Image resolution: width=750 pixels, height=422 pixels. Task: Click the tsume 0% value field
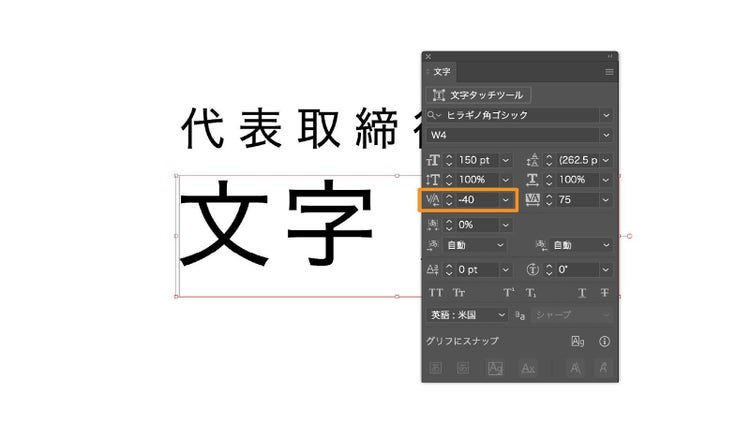476,225
